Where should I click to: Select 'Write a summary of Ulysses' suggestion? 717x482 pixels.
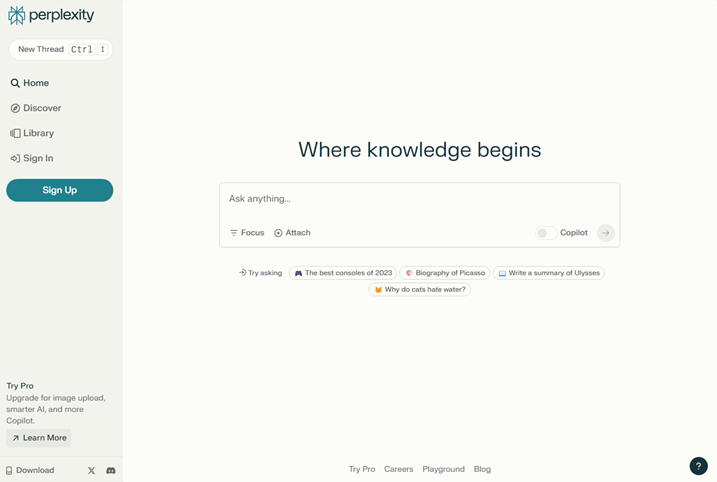549,273
